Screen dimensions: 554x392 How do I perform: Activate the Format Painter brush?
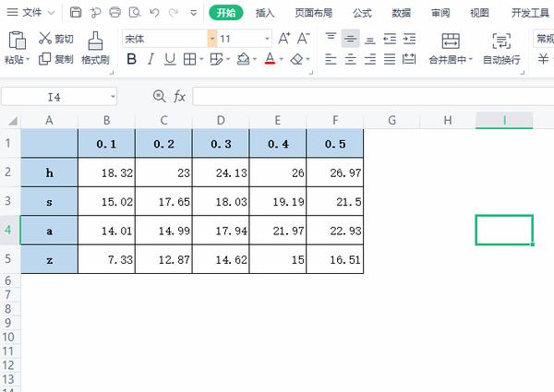click(x=95, y=48)
